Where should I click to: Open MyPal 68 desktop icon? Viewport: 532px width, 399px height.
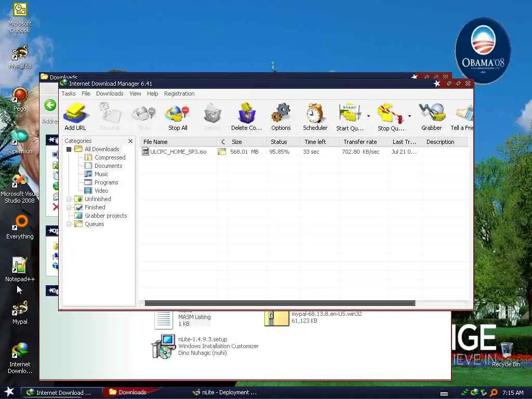tap(20, 57)
